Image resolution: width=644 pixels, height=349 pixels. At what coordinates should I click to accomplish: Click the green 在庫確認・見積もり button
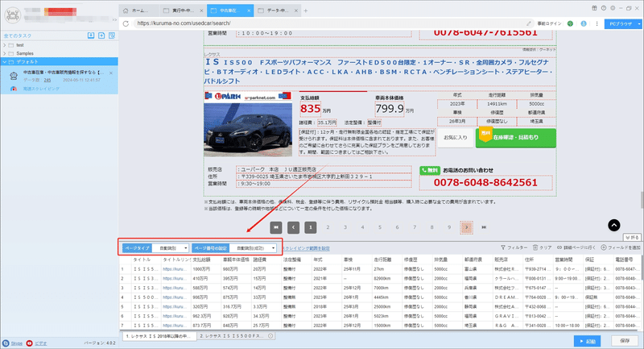click(x=516, y=138)
